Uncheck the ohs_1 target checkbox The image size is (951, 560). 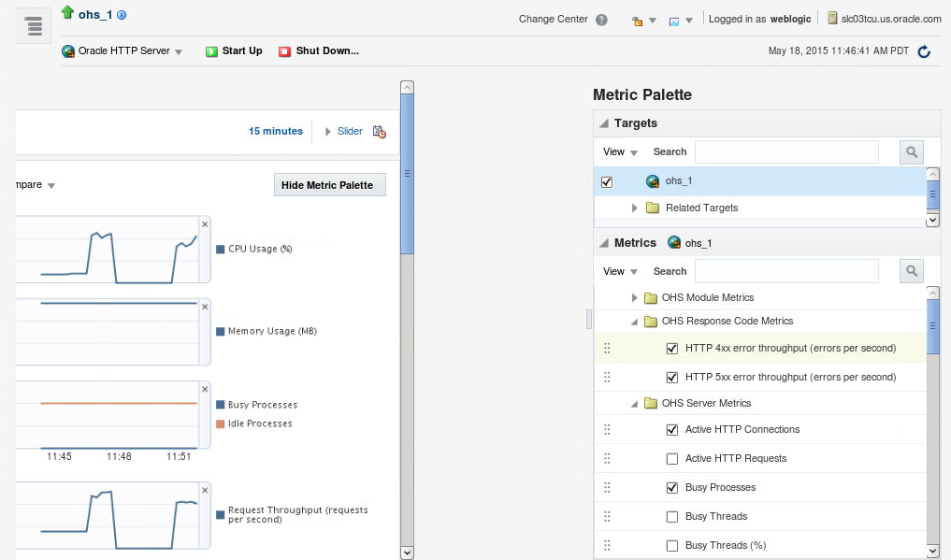(x=607, y=181)
